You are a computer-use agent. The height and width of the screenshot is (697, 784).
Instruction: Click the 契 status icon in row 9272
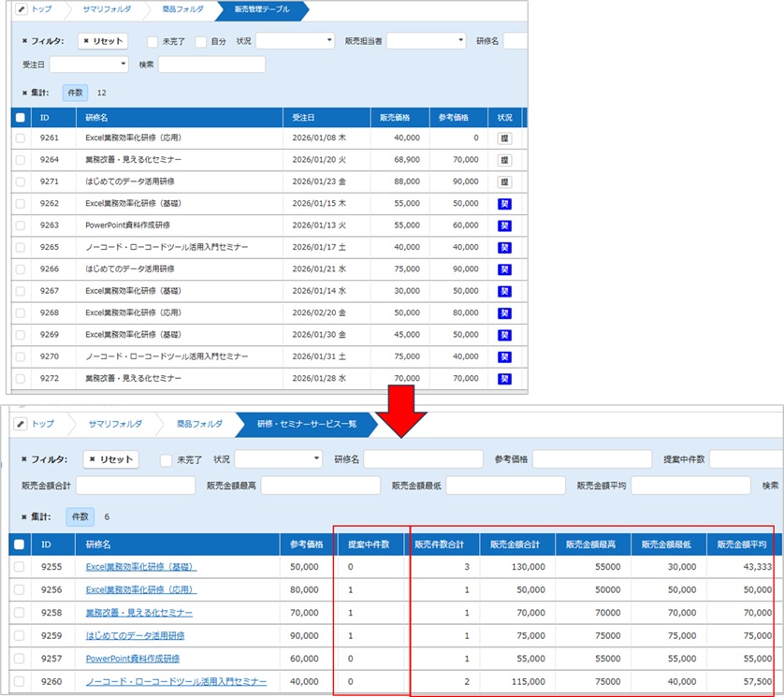tap(504, 379)
